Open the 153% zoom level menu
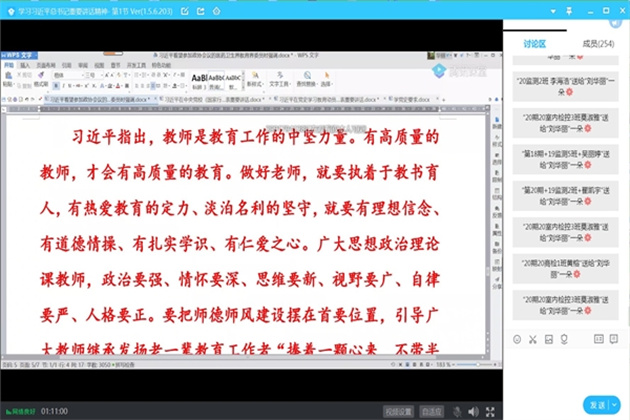This screenshot has width=630, height=420. point(444,365)
